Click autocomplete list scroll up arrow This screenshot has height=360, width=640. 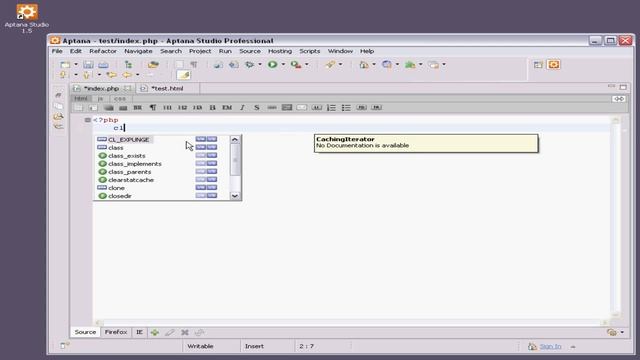click(x=235, y=140)
